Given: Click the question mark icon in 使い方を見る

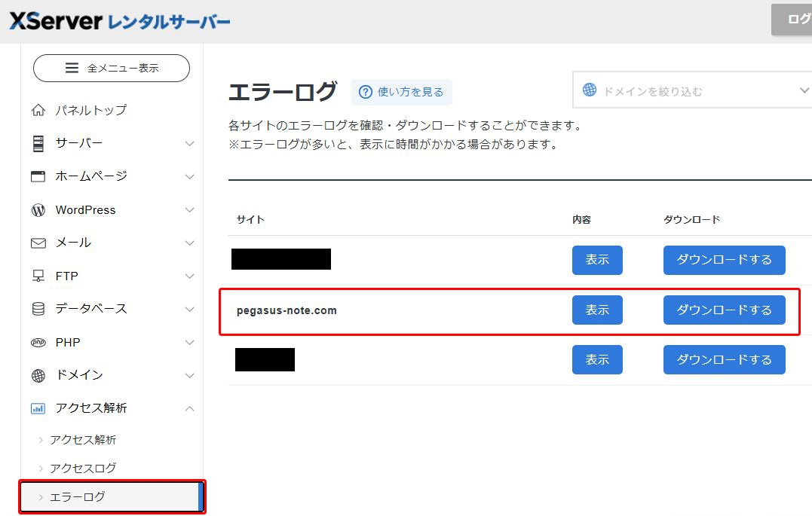Looking at the screenshot, I should click(366, 92).
